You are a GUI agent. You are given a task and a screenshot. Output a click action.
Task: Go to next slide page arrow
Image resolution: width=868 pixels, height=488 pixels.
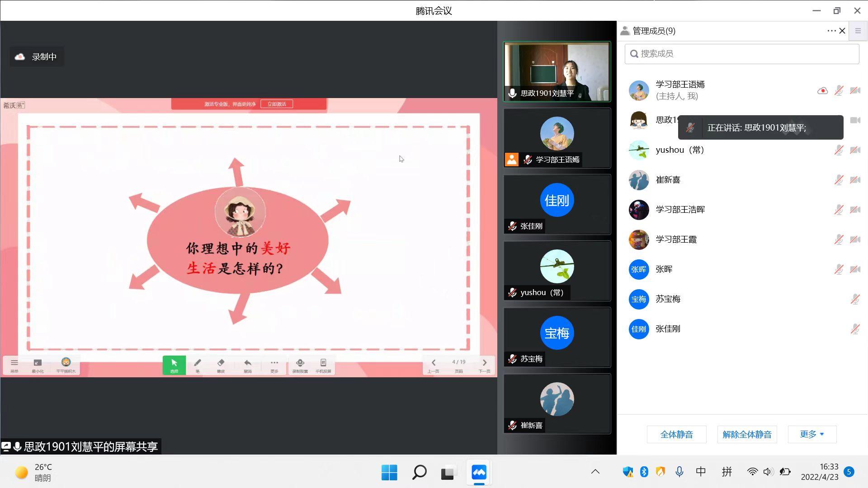coord(485,363)
